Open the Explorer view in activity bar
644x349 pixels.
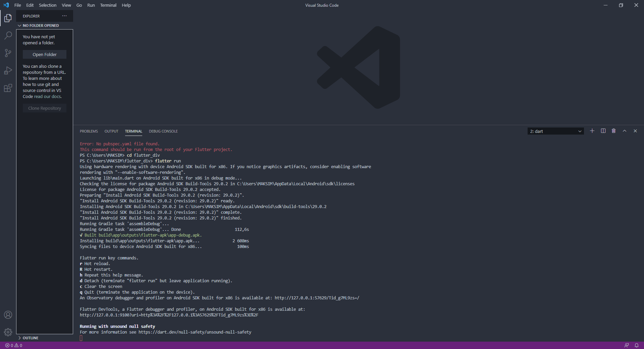coord(8,18)
